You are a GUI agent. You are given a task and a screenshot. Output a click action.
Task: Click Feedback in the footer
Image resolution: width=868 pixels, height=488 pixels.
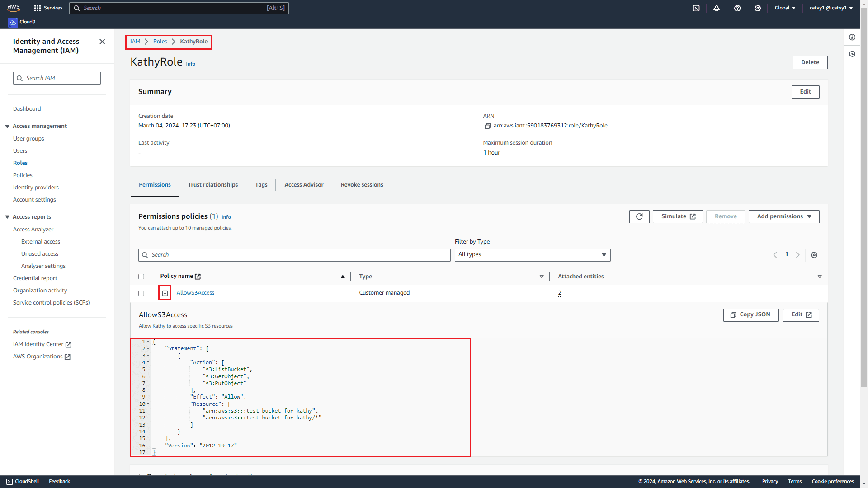(x=59, y=482)
